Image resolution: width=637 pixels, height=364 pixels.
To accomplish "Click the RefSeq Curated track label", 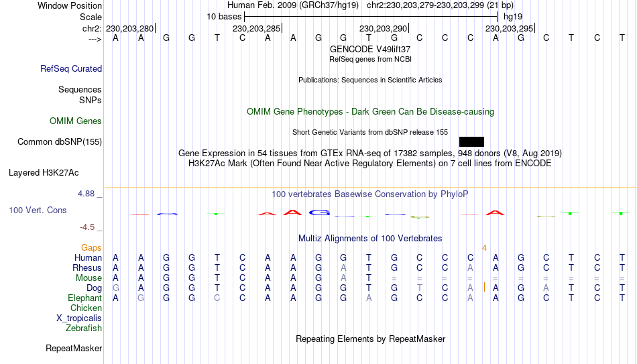I will coord(71,68).
